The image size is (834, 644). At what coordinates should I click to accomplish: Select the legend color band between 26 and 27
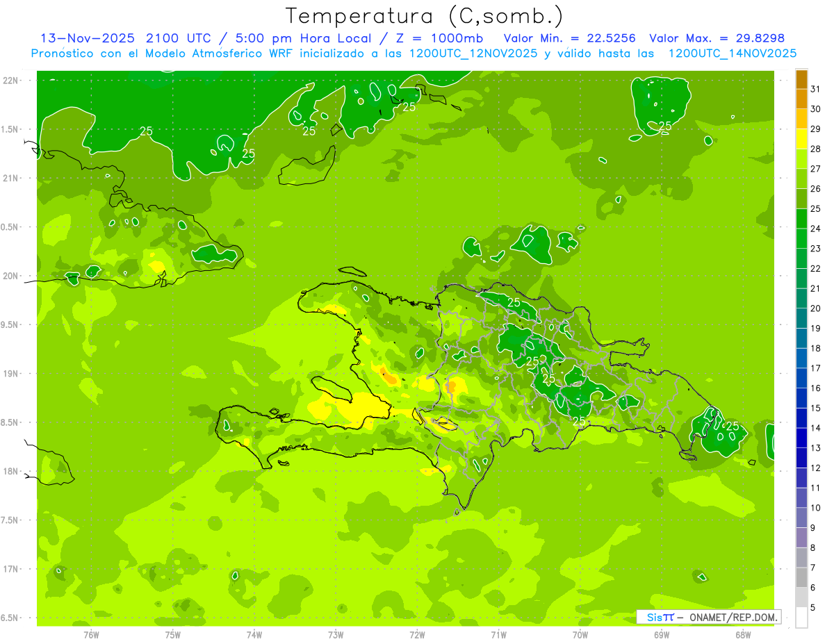[x=801, y=179]
